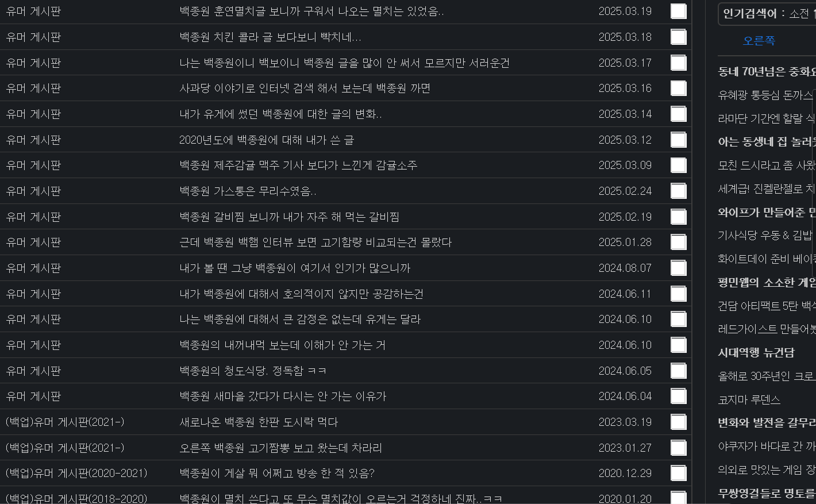Image resolution: width=816 pixels, height=504 pixels.
Task: Open sidebar item 기사식당 우동 & 김밥
Action: pyautogui.click(x=765, y=235)
